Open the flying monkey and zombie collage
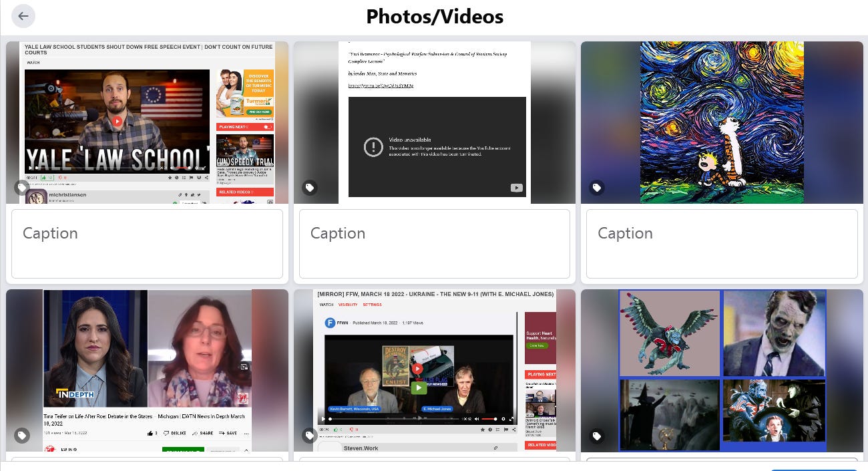The height and width of the screenshot is (471, 868). click(722, 371)
